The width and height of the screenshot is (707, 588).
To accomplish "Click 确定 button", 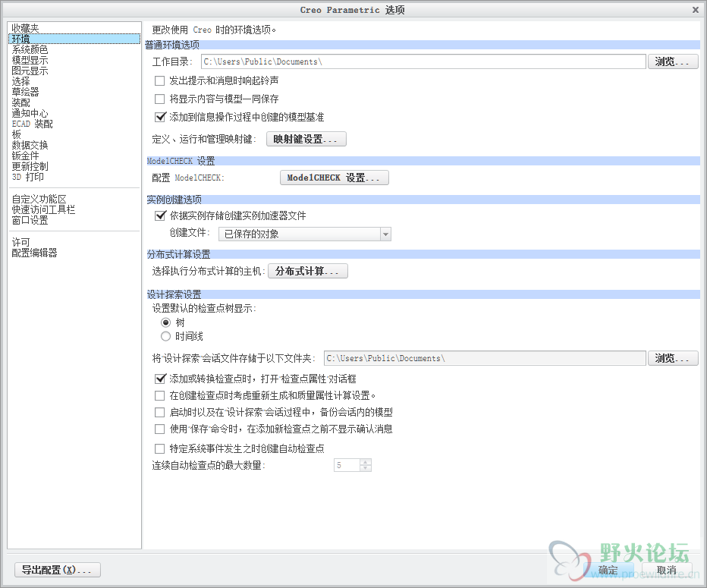I will coord(608,570).
